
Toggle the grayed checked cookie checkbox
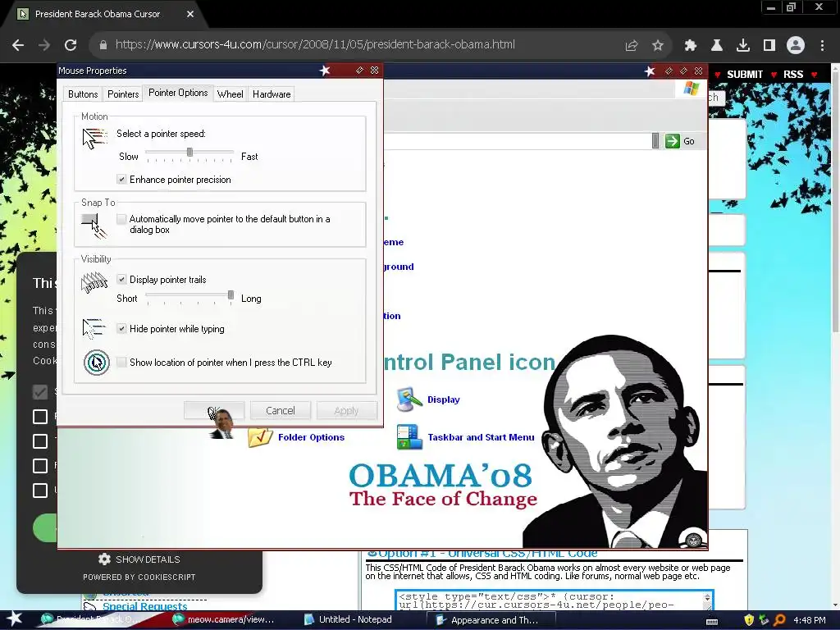pos(40,392)
